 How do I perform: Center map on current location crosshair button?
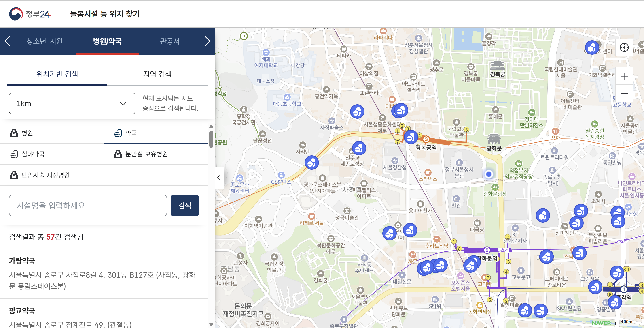[624, 47]
